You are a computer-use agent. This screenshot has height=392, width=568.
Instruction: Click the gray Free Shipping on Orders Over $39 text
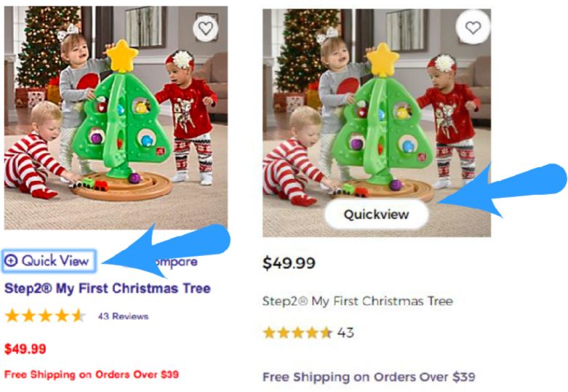click(x=369, y=377)
